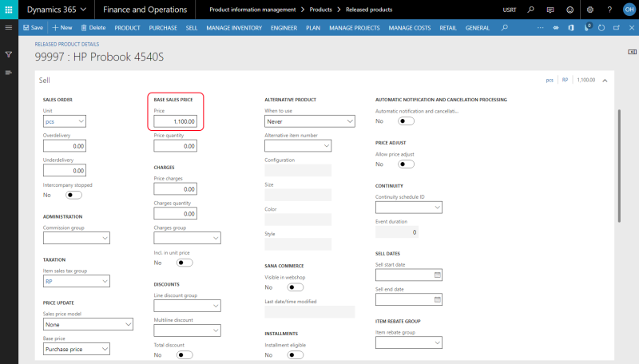This screenshot has height=364, width=639.
Task: Click the USRT company selector
Action: [x=510, y=10]
